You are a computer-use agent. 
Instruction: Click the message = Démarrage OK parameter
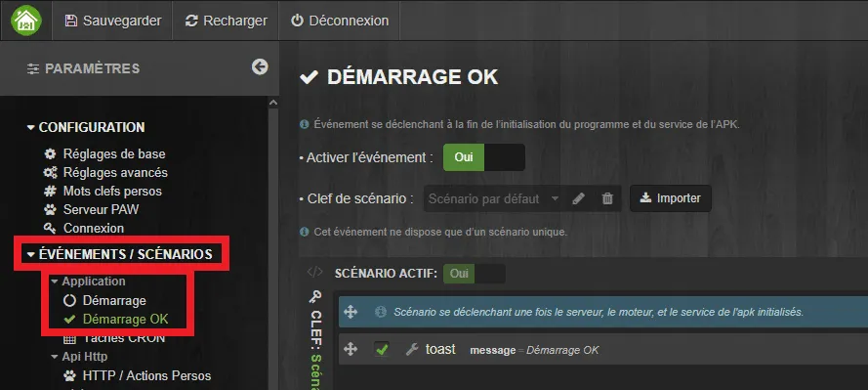coord(534,350)
